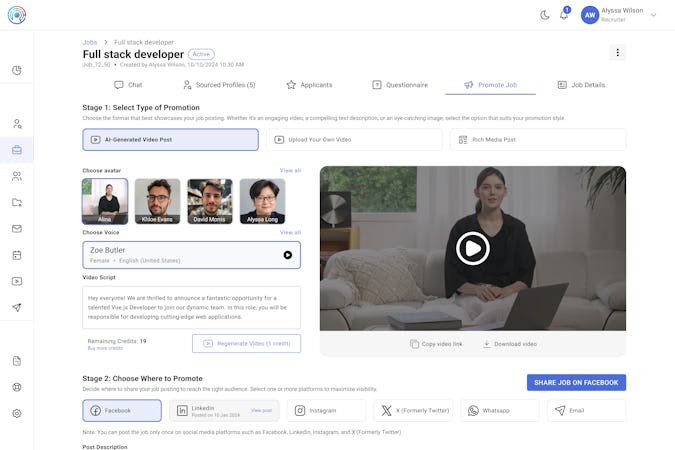Switch to the Chat tab
Screen dimensions: 675x450
tap(128, 85)
